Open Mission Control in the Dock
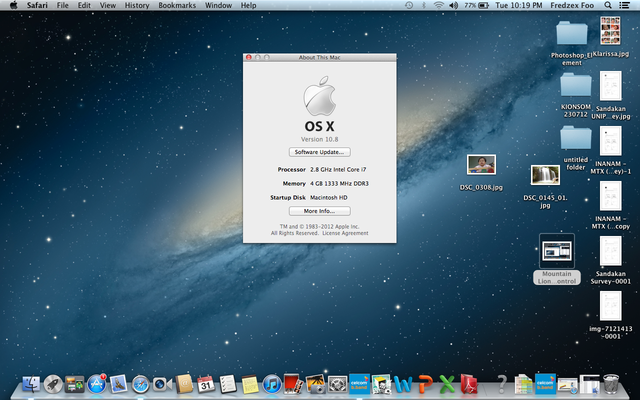Image resolution: width=640 pixels, height=400 pixels. [x=74, y=384]
